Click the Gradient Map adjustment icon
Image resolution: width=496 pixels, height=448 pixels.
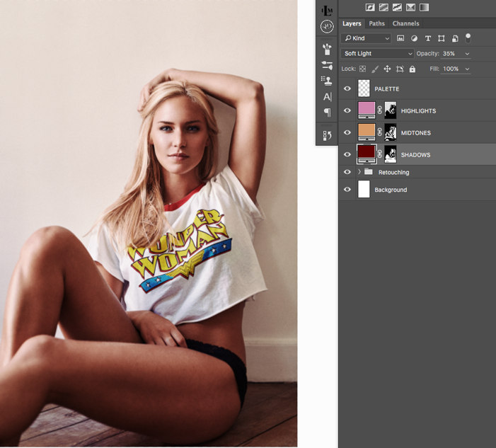[x=424, y=7]
